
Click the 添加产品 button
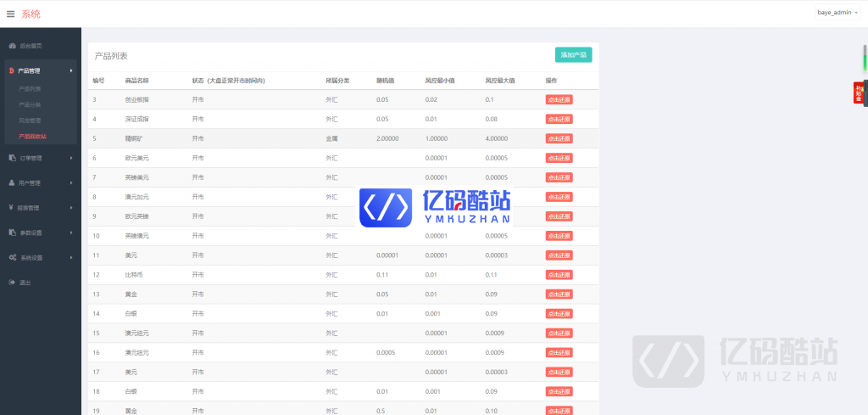coord(574,55)
